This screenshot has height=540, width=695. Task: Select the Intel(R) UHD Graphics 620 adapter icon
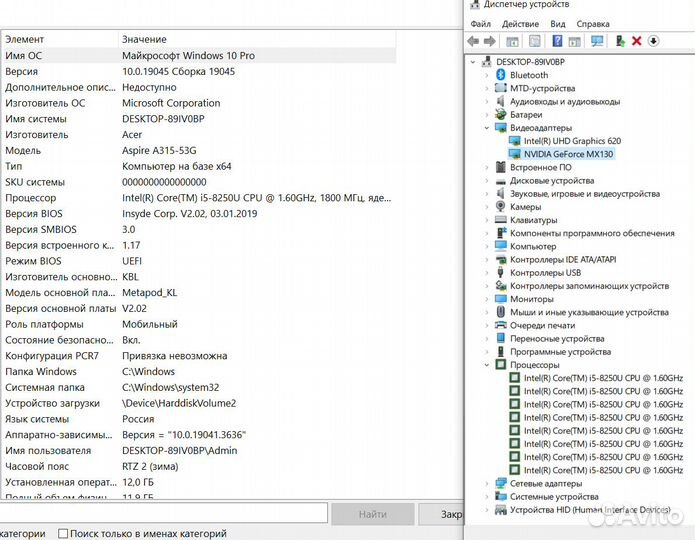pyautogui.click(x=514, y=141)
